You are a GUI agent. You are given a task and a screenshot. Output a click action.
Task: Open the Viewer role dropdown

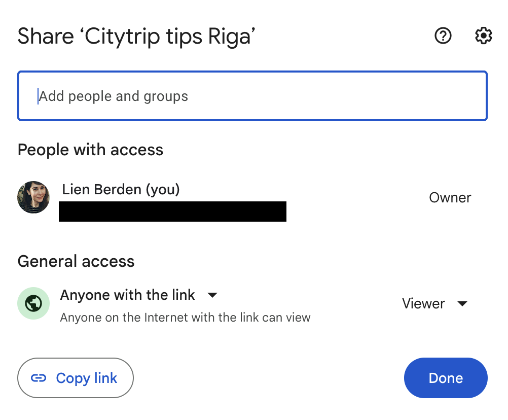click(x=435, y=304)
